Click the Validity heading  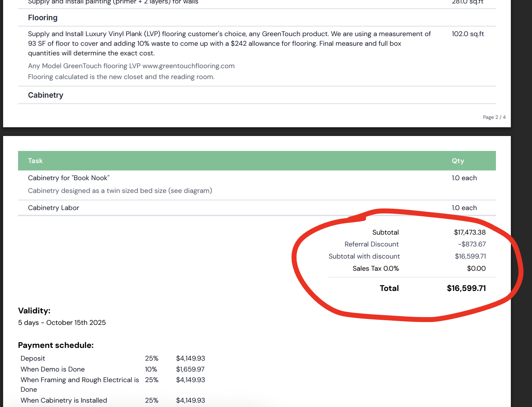point(34,311)
